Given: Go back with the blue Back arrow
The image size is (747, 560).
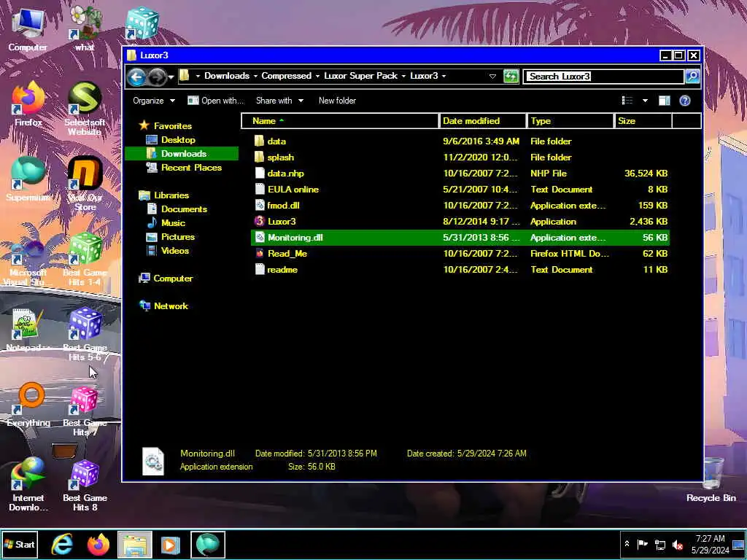Looking at the screenshot, I should [x=136, y=76].
